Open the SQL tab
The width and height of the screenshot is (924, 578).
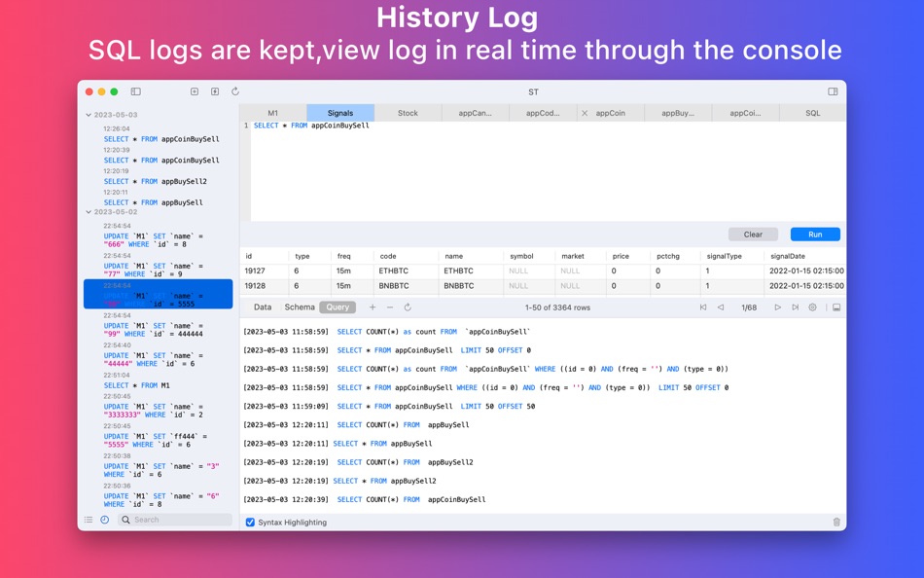[x=812, y=113]
